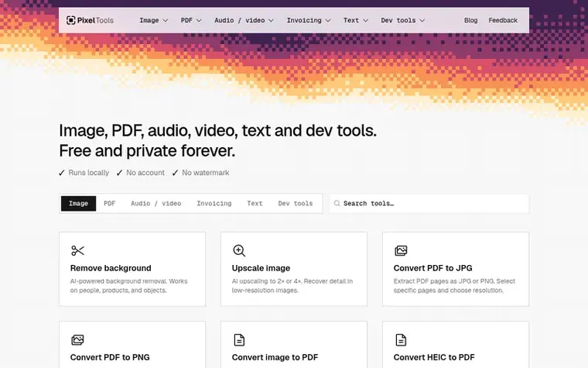The image size is (588, 368).
Task: Switch to the PDF category tab
Action: click(110, 203)
